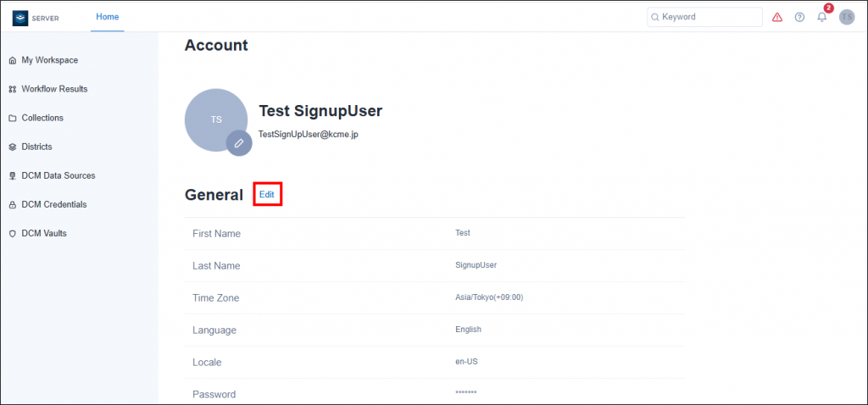Screen dimensions: 868x405
Task: Click the pencil icon on profile picture
Action: tap(239, 143)
